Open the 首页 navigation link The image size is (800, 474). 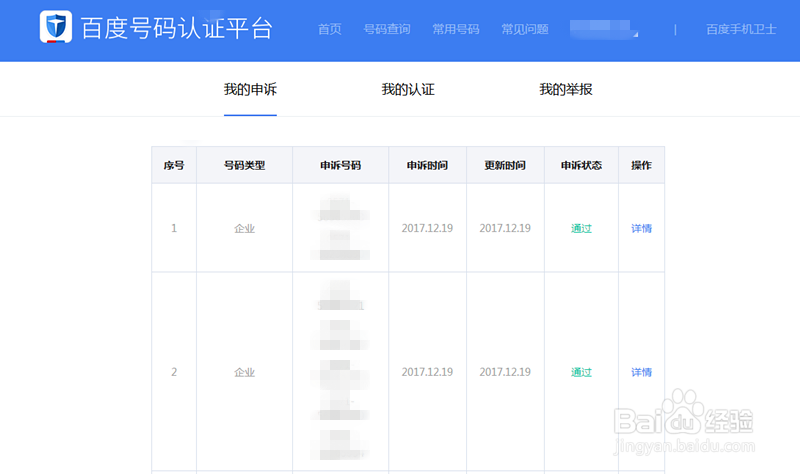tap(330, 29)
